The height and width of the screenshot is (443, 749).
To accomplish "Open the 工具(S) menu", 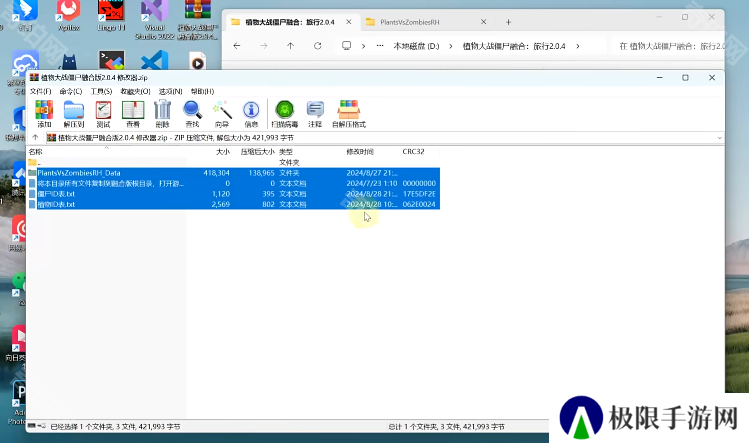I will pyautogui.click(x=101, y=91).
